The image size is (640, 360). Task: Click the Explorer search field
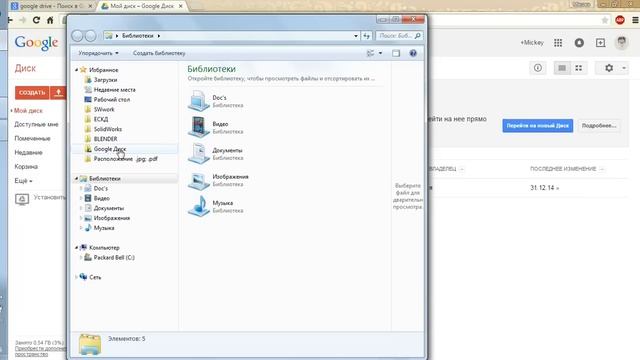point(399,36)
